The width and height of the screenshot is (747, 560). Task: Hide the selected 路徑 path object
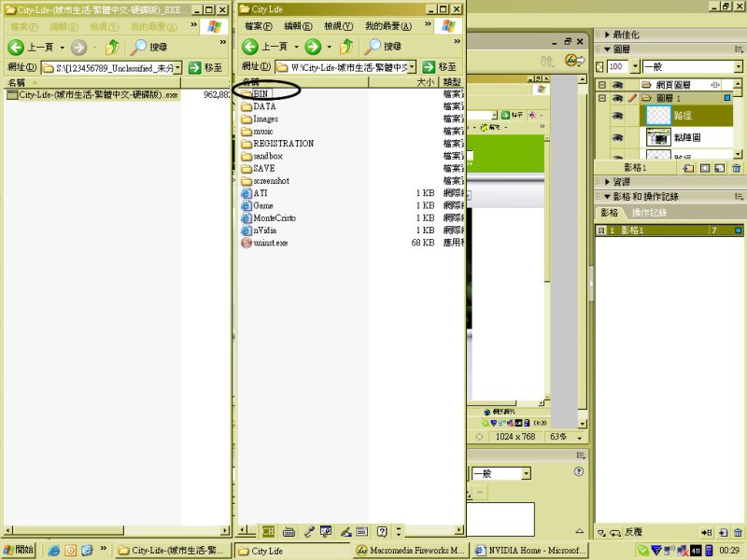pos(617,116)
